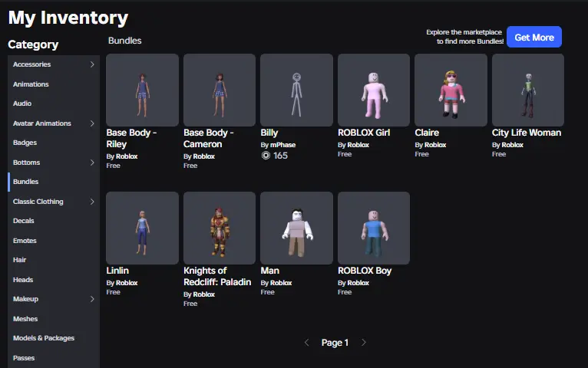
Task: Open the Billy bundle thumbnail
Action: (296, 90)
